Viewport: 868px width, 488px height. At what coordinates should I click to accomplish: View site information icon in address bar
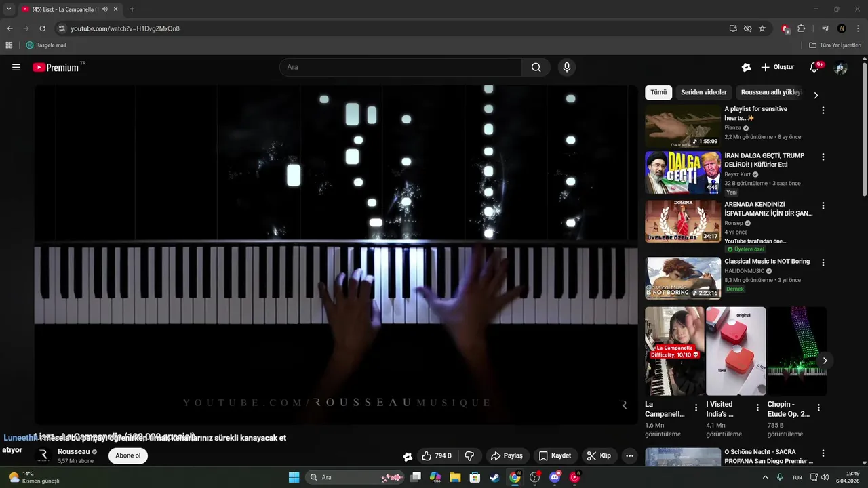pos(62,28)
